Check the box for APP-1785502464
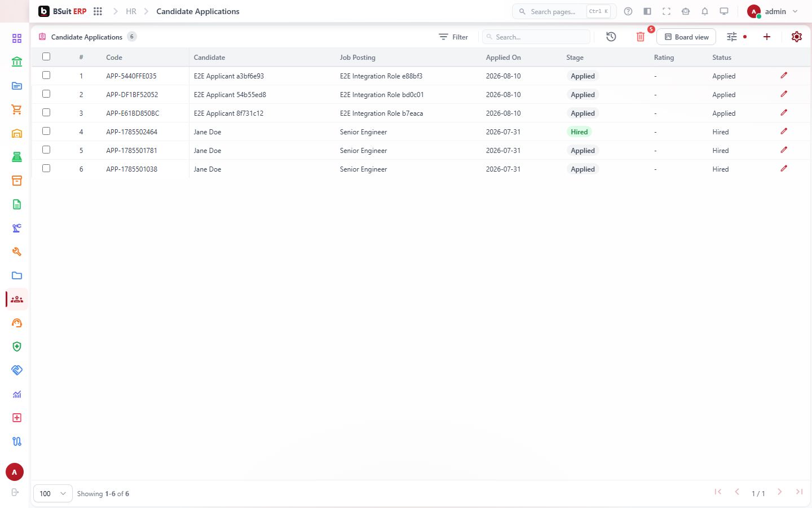The image size is (812, 508). coord(46,131)
